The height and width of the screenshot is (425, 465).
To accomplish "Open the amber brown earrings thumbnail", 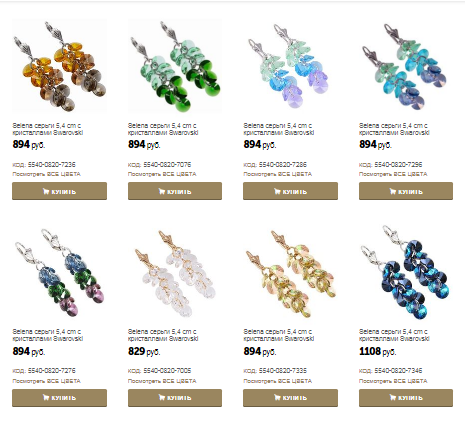I will tap(59, 66).
